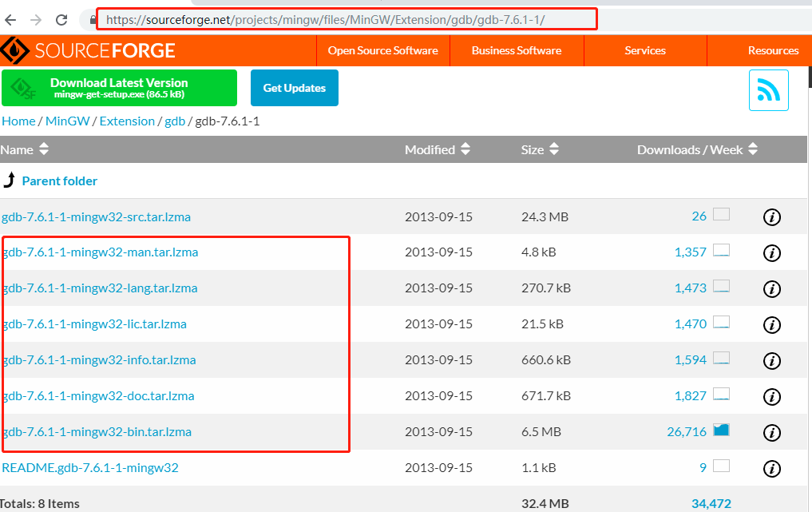Sort files by Name column

pos(24,149)
